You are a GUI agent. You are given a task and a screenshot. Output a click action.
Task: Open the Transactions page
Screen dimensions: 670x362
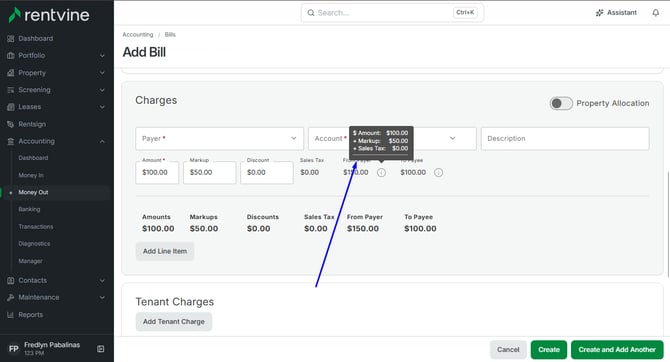36,227
